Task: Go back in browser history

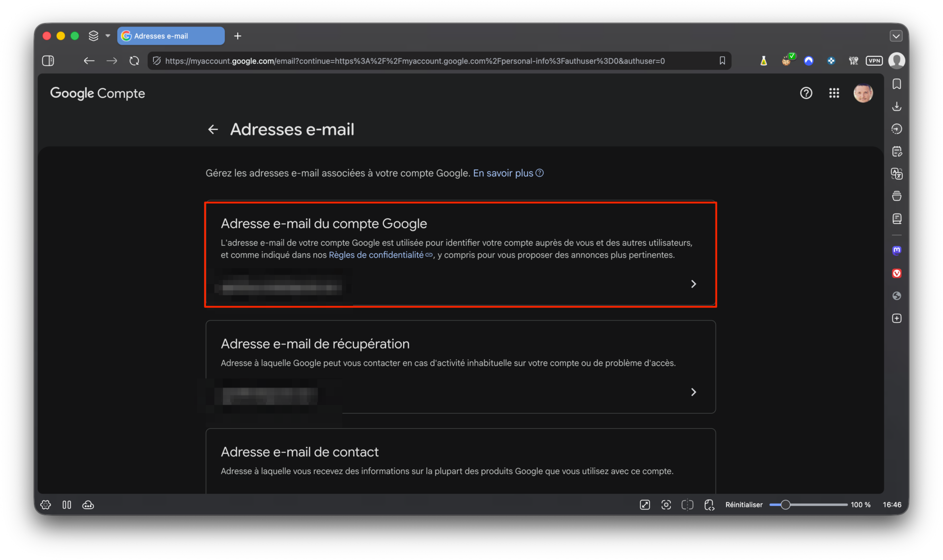Action: pos(89,61)
